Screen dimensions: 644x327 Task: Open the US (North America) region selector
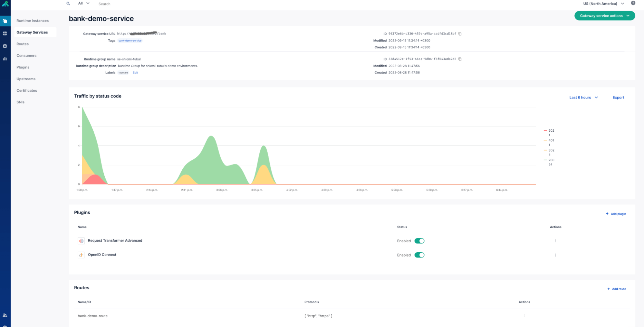[x=603, y=4]
